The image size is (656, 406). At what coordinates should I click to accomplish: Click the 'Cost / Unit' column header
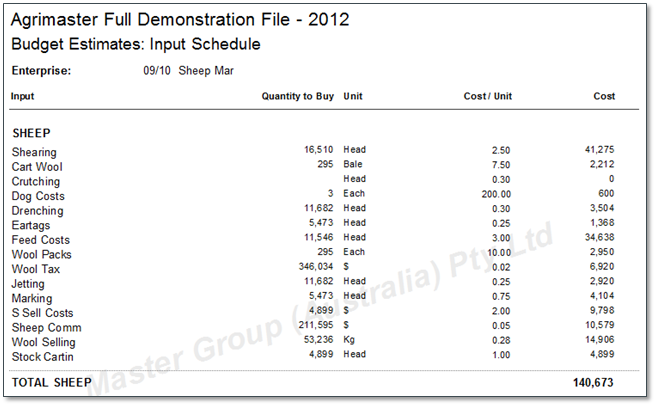click(487, 96)
